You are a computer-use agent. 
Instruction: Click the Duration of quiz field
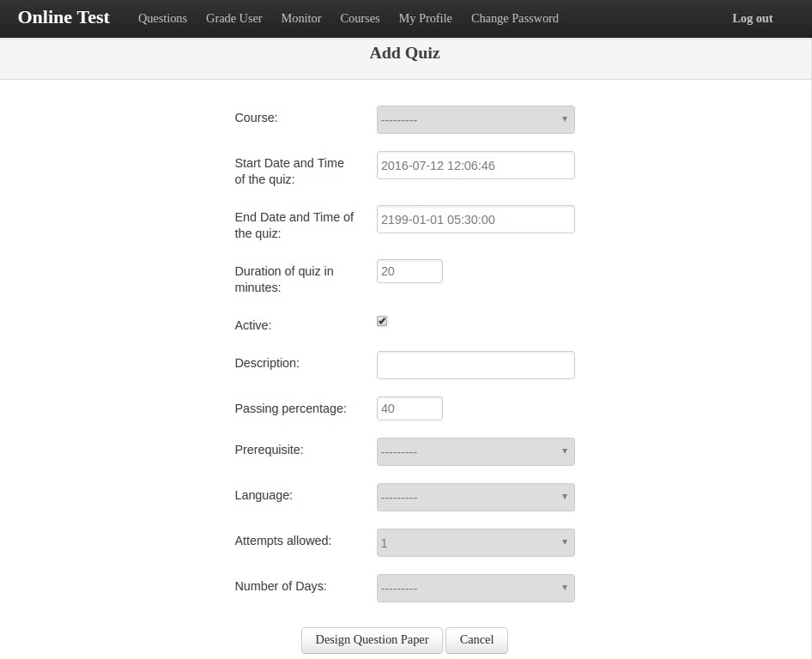[x=409, y=271]
